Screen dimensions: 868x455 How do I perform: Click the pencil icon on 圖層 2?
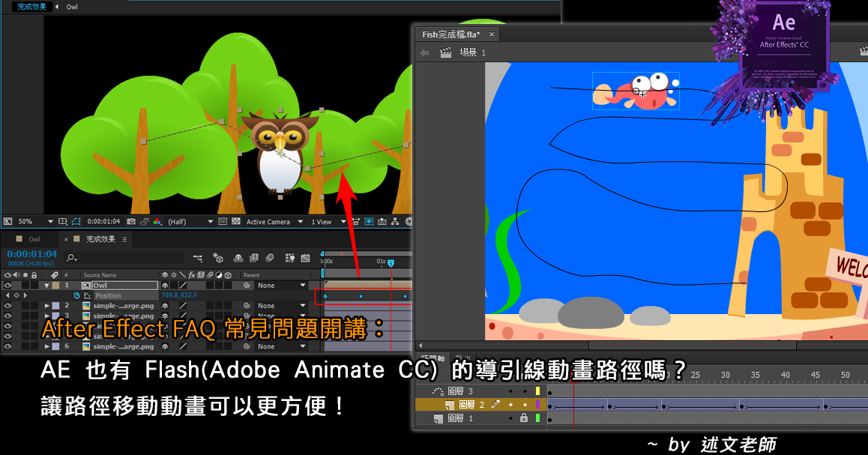(495, 404)
